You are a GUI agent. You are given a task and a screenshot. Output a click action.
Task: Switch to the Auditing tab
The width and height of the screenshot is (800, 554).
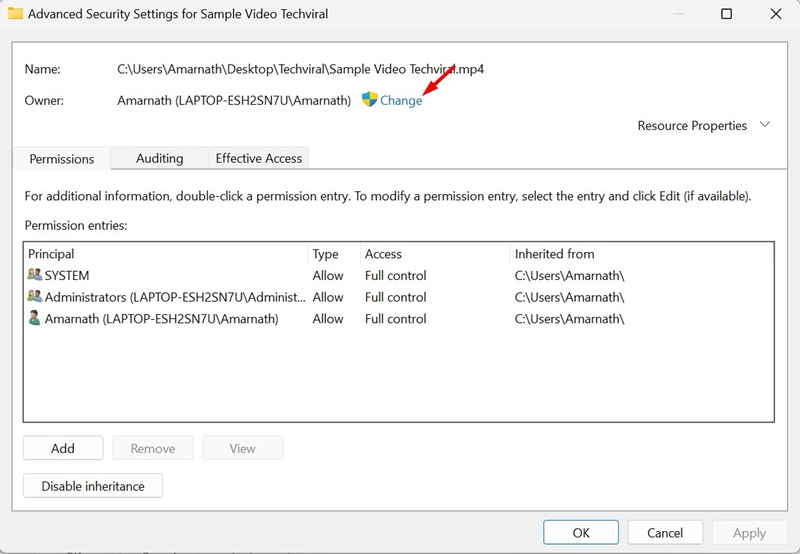159,158
